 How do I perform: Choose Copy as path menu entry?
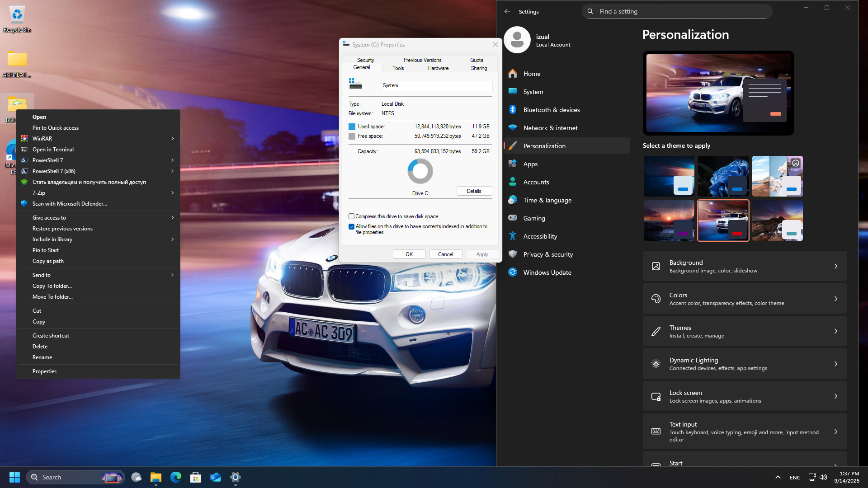[98, 261]
